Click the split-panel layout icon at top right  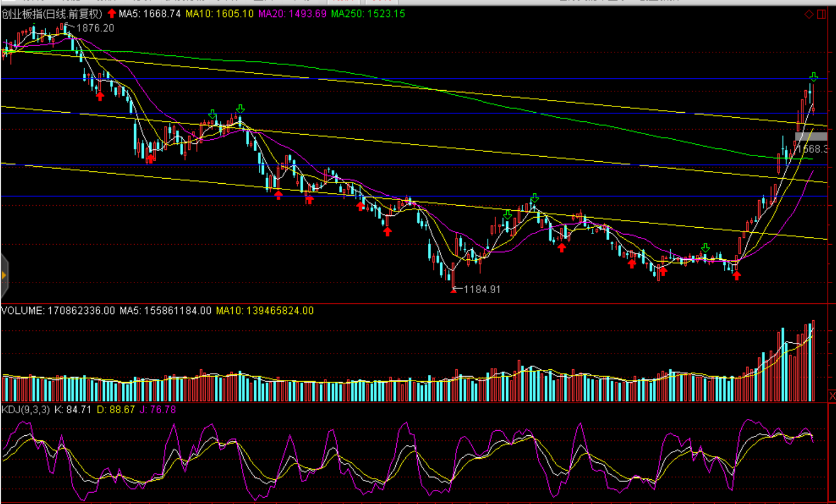821,14
